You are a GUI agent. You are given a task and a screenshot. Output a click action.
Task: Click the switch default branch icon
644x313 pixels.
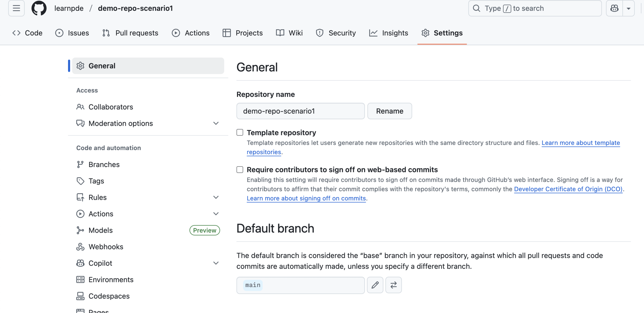(x=393, y=285)
